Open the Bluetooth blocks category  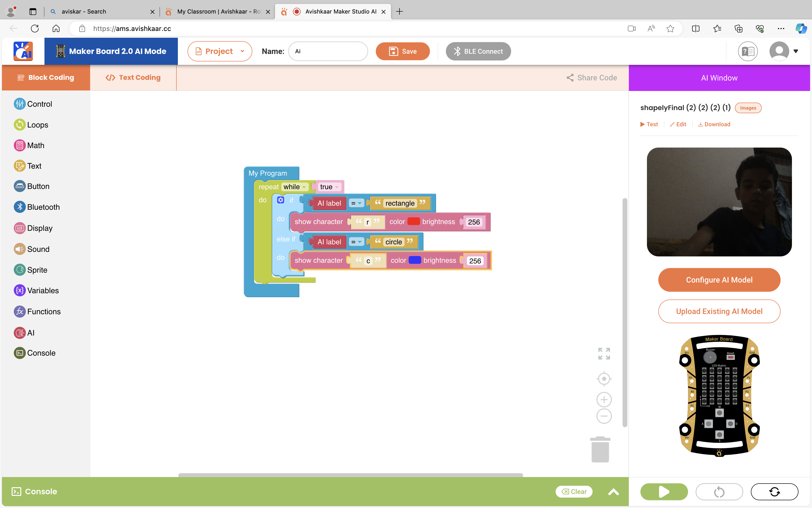tap(36, 207)
